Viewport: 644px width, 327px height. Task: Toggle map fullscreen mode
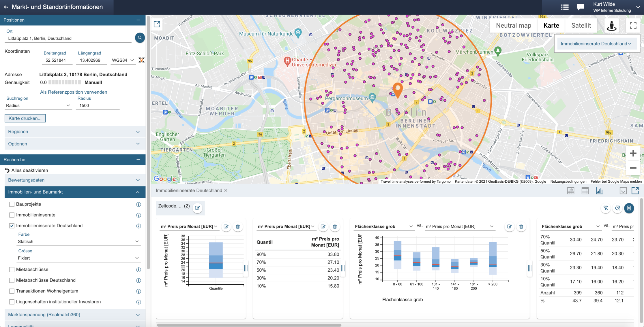pos(633,26)
